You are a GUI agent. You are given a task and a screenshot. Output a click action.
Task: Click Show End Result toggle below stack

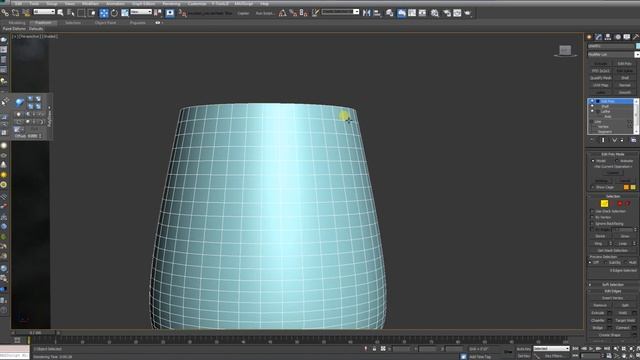tap(603, 140)
